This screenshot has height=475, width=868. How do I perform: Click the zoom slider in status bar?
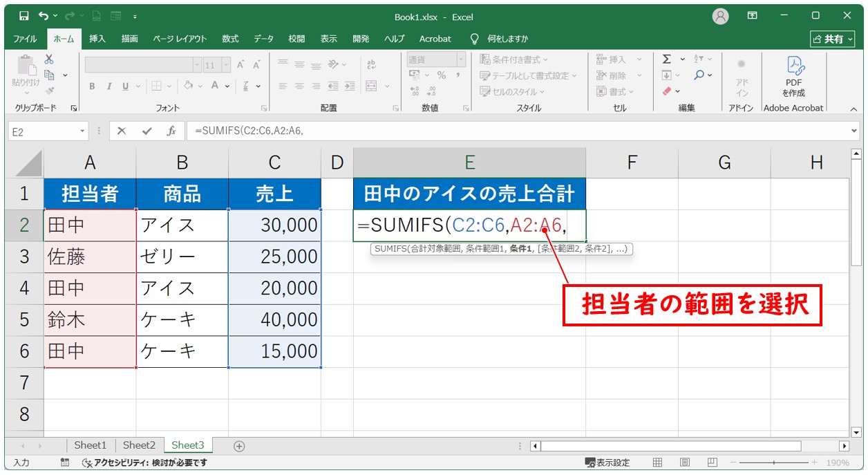(x=774, y=463)
